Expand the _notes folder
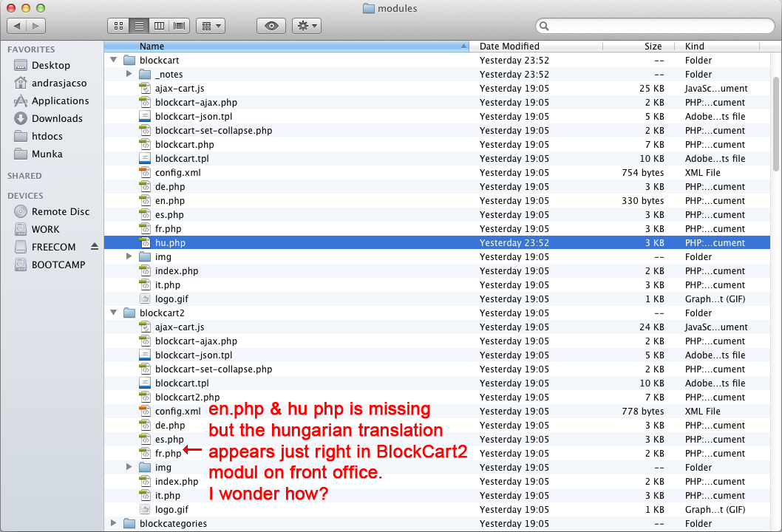 click(129, 74)
